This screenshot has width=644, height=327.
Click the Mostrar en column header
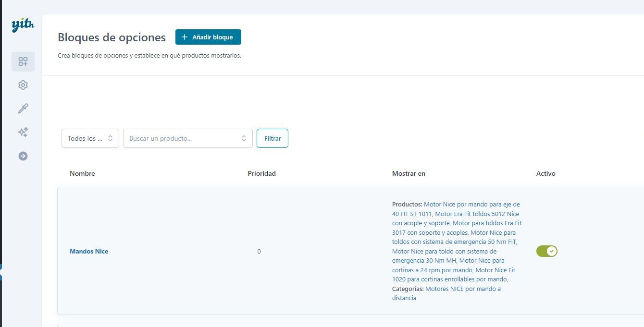click(409, 173)
